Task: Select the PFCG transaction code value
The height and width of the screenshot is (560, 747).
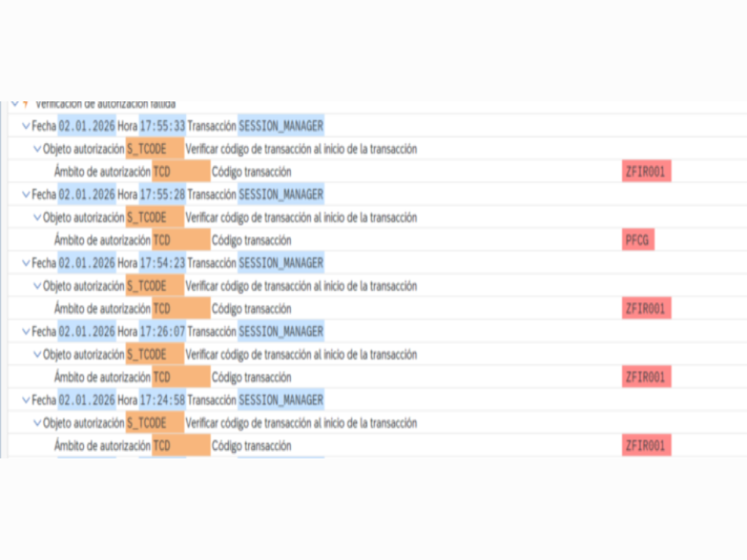Action: (638, 240)
